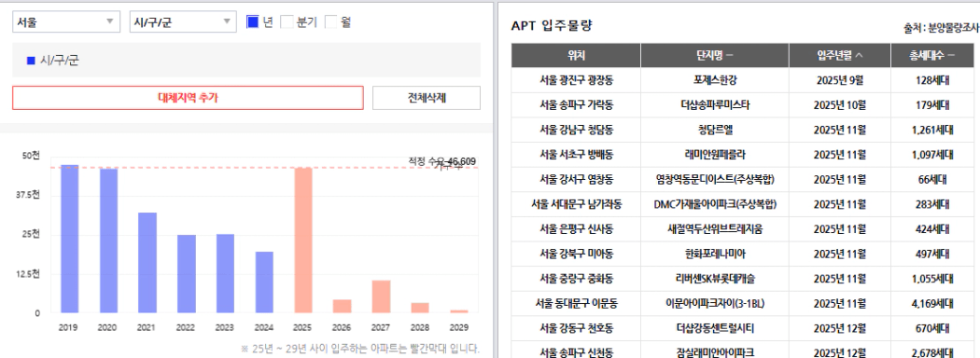Image resolution: width=980 pixels, height=358 pixels.
Task: Click the blue 시/구/군 legend swatch
Action: point(31,61)
